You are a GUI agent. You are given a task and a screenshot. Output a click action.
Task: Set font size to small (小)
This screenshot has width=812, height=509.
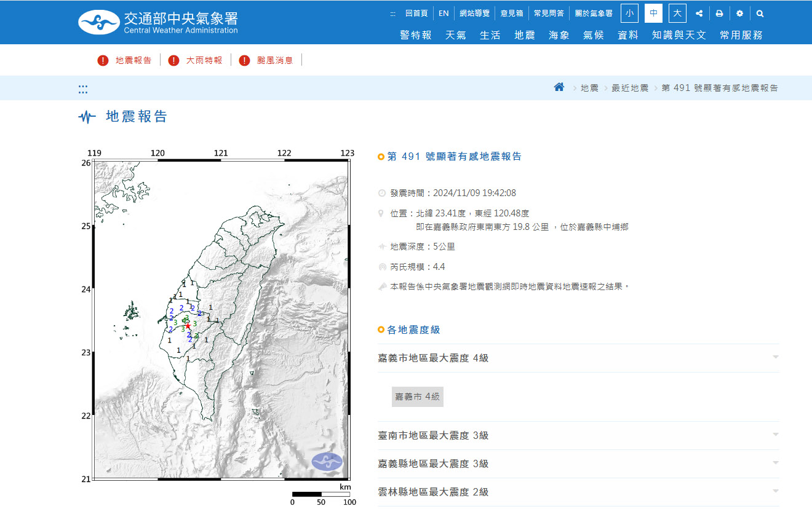tap(629, 14)
